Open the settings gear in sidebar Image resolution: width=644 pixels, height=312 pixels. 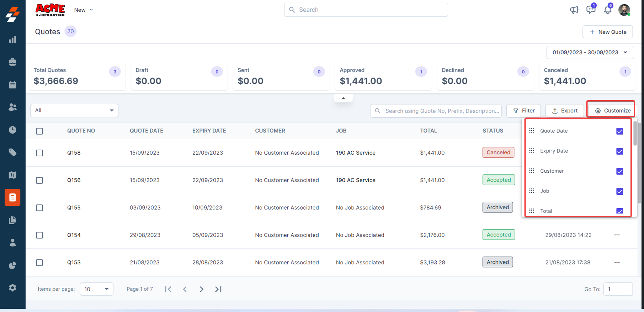12,288
